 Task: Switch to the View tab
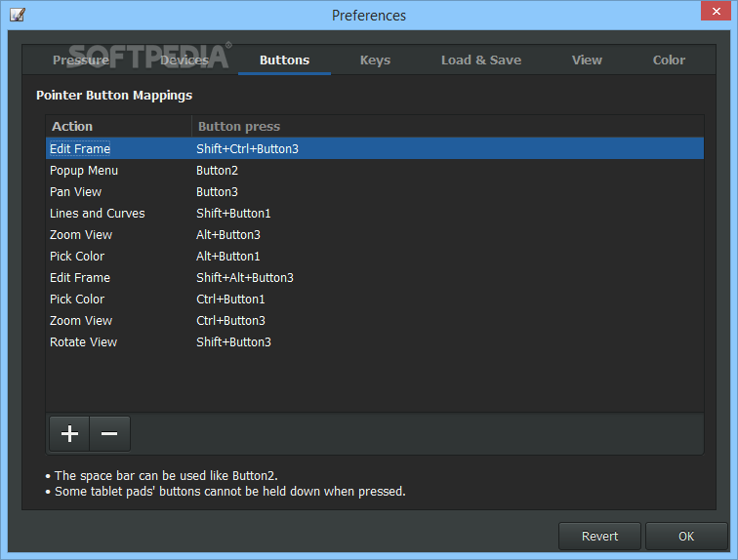587,60
